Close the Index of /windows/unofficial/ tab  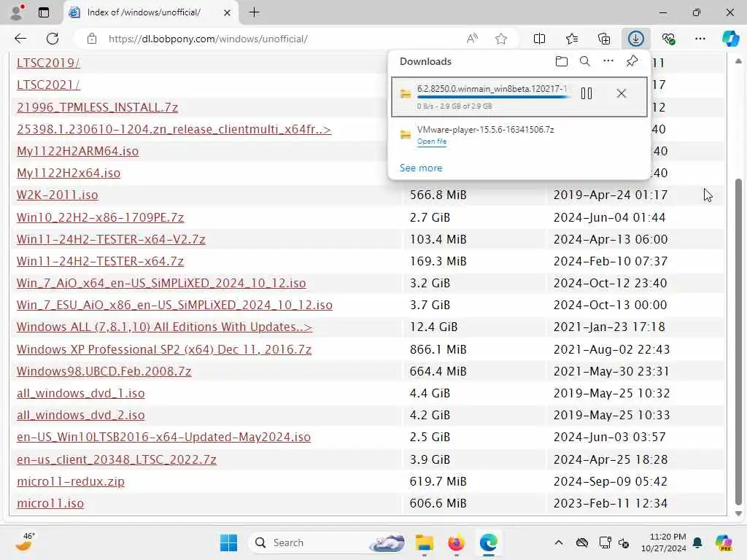(228, 13)
